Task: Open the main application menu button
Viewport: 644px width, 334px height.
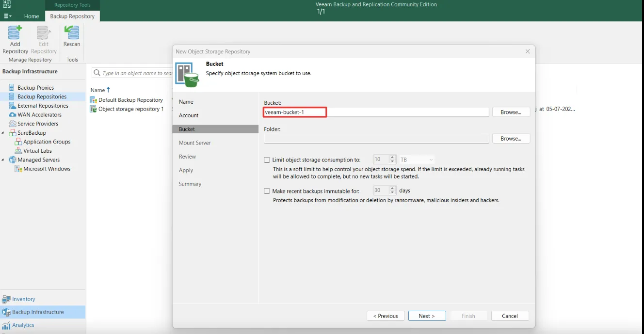Action: click(x=7, y=16)
